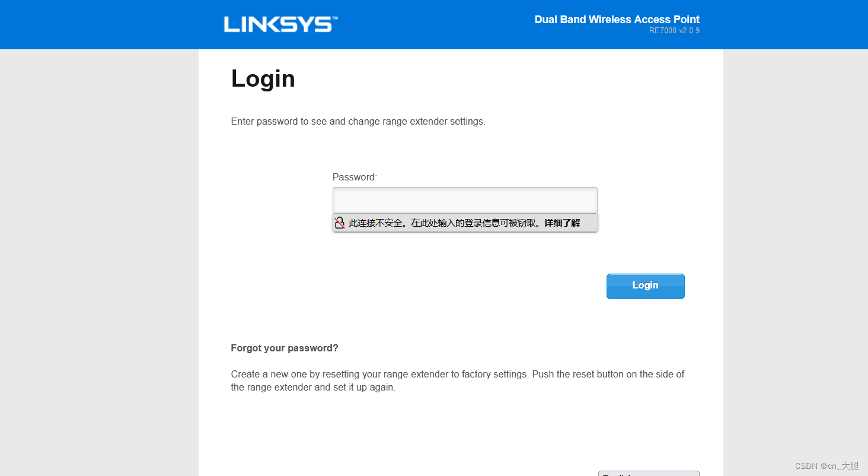Open the 详细了解 link in warning tooltip
This screenshot has height=476, width=868.
[x=562, y=223]
